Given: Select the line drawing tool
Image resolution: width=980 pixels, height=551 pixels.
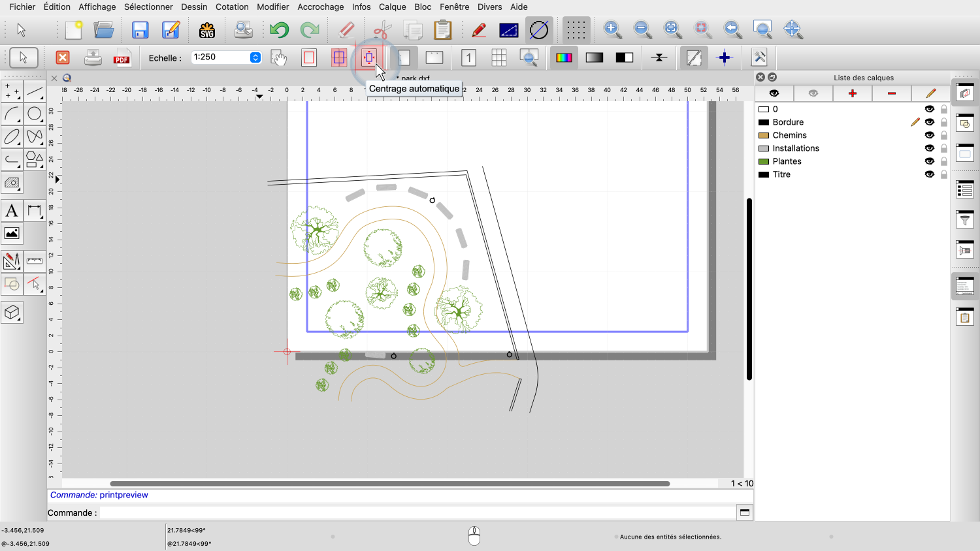Looking at the screenshot, I should (x=35, y=91).
